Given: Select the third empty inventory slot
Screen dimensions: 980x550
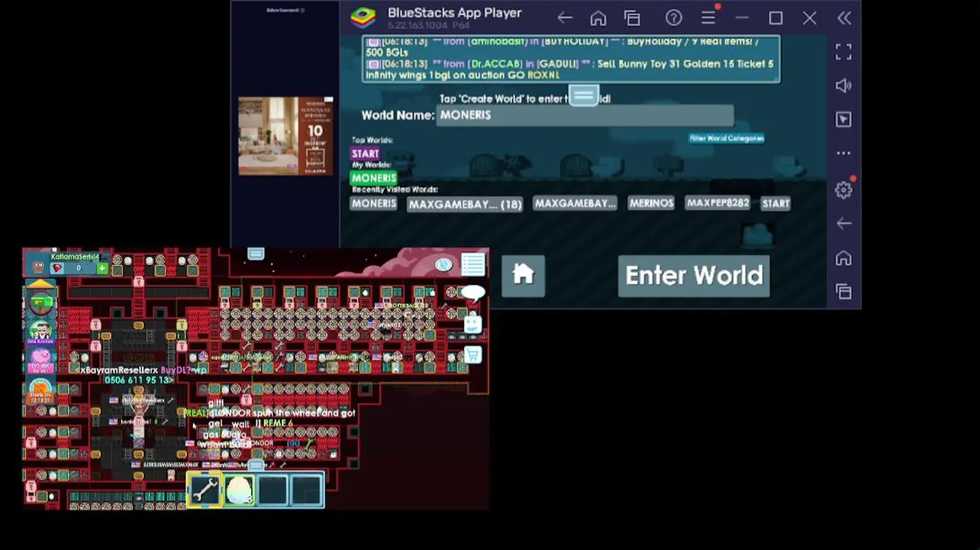Looking at the screenshot, I should (273, 490).
